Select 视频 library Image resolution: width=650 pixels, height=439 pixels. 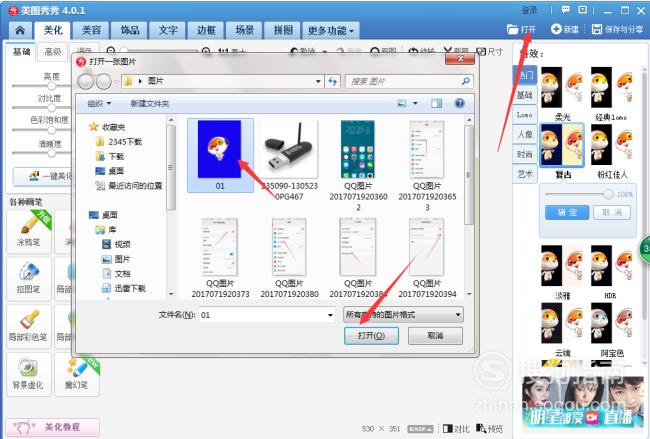point(116,244)
